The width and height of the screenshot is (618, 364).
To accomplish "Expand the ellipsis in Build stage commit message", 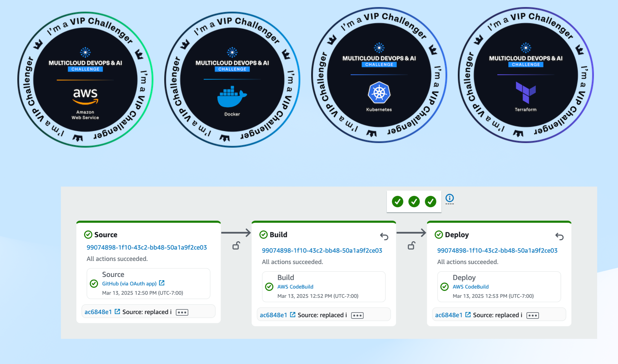I will coord(357,316).
